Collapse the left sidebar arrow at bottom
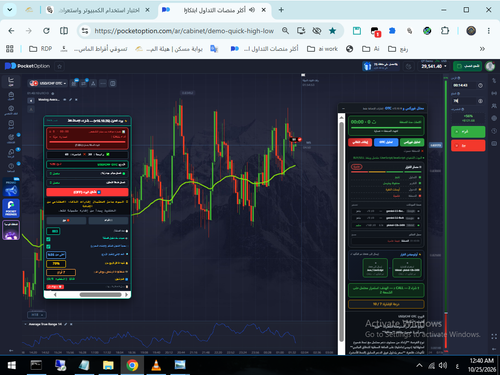500x375 pixels. point(11,350)
